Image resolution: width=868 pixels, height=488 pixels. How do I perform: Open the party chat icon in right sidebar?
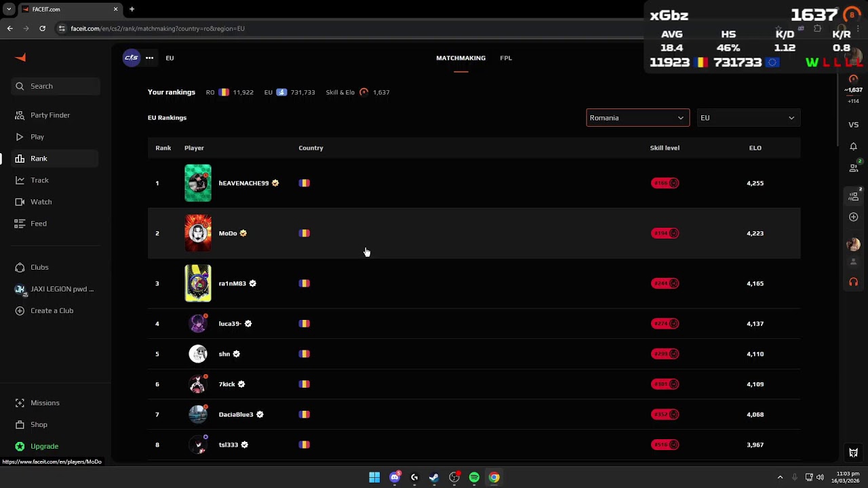[x=853, y=195]
